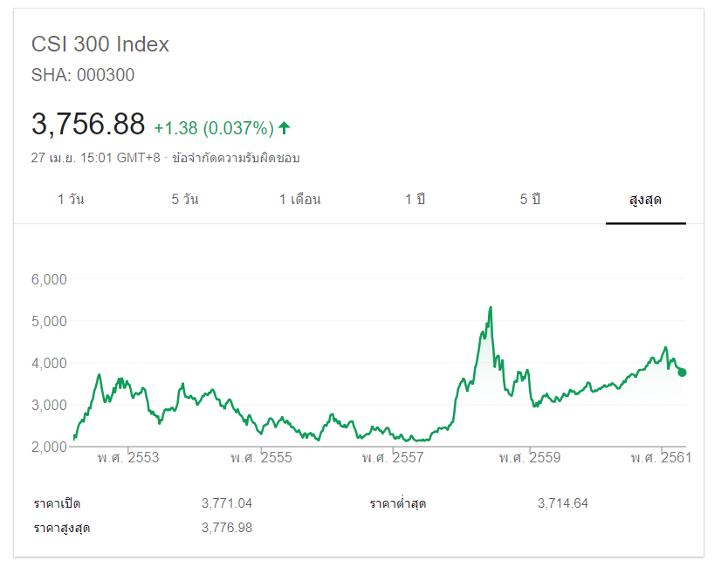The width and height of the screenshot is (728, 581).
Task: Open the ข้อจำกัดความรับผิดชอบ disclaimer link
Action: tap(237, 158)
